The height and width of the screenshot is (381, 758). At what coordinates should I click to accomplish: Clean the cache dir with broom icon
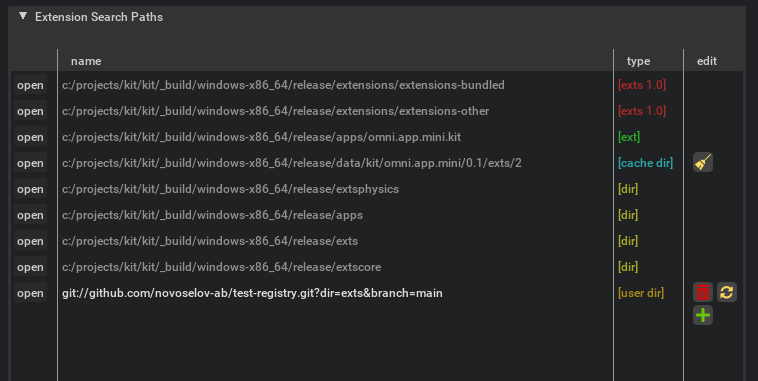703,162
